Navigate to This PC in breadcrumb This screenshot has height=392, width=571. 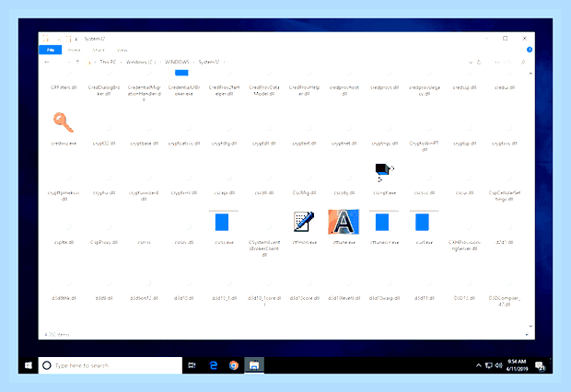tap(108, 62)
